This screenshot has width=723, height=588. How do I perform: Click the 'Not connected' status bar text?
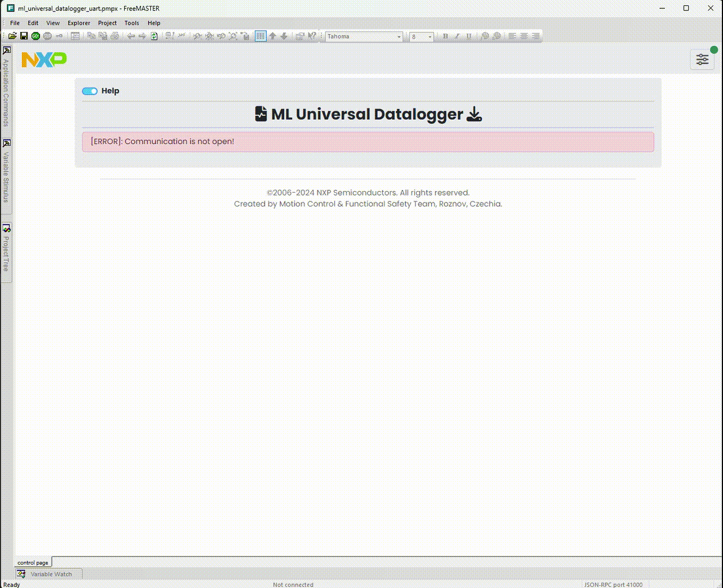pyautogui.click(x=293, y=585)
